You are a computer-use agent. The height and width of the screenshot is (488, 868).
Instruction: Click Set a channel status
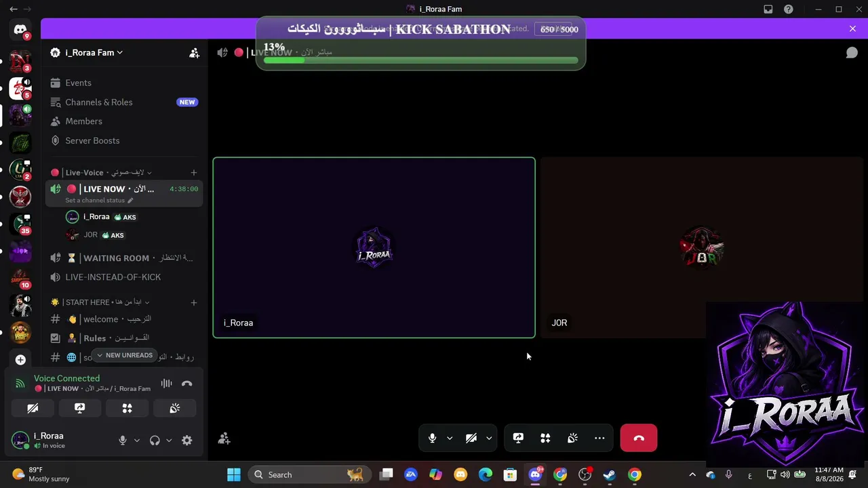point(99,201)
